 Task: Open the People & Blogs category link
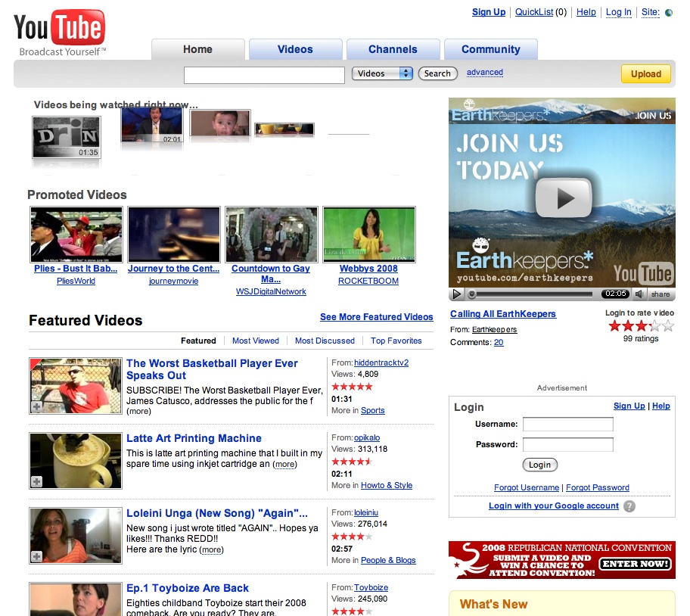click(388, 560)
